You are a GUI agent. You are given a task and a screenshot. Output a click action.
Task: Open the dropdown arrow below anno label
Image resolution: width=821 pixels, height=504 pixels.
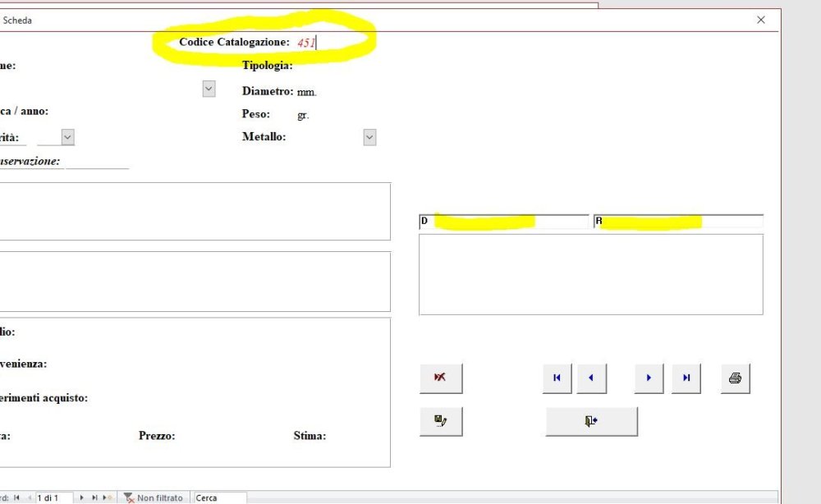point(67,138)
